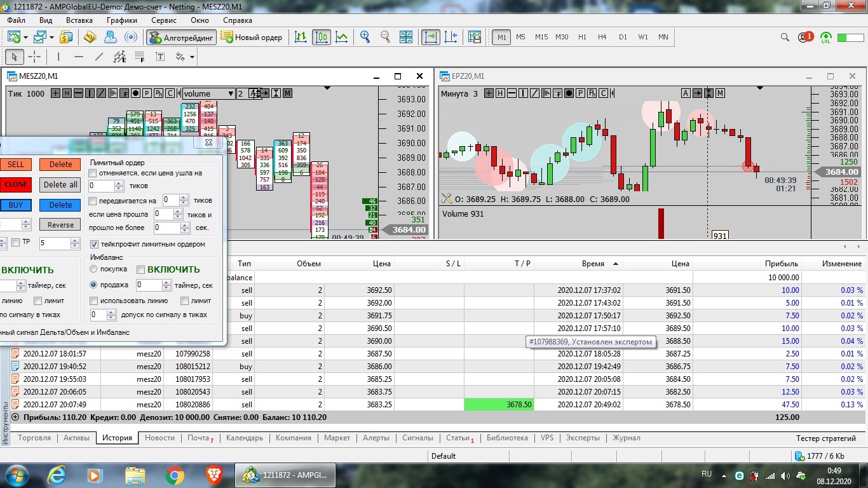
Task: Open the drawing shapes dropdown arrow
Action: click(191, 57)
